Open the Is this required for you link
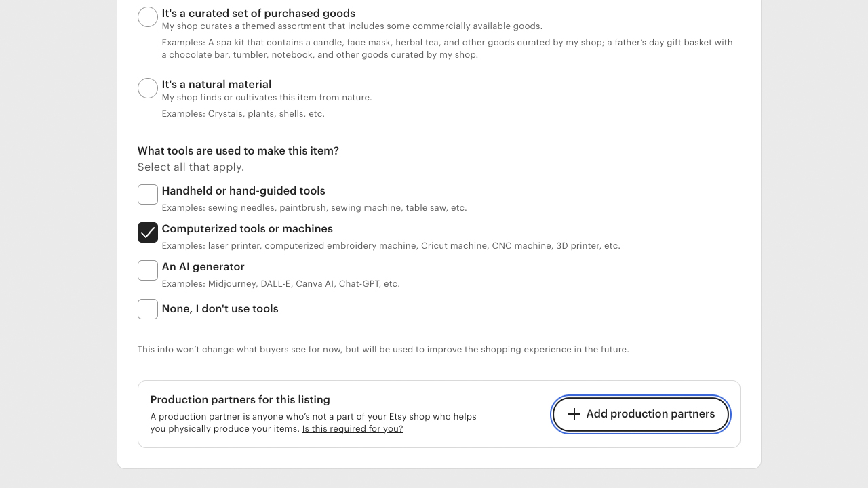Screen dimensions: 868x488 click(x=352, y=428)
